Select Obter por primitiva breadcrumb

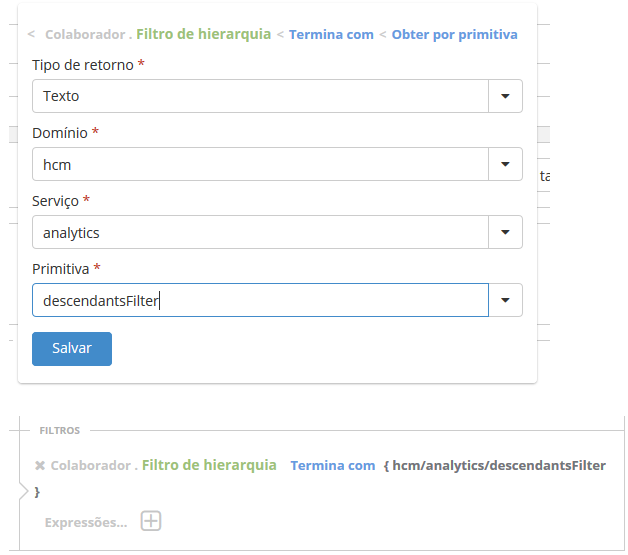point(454,34)
